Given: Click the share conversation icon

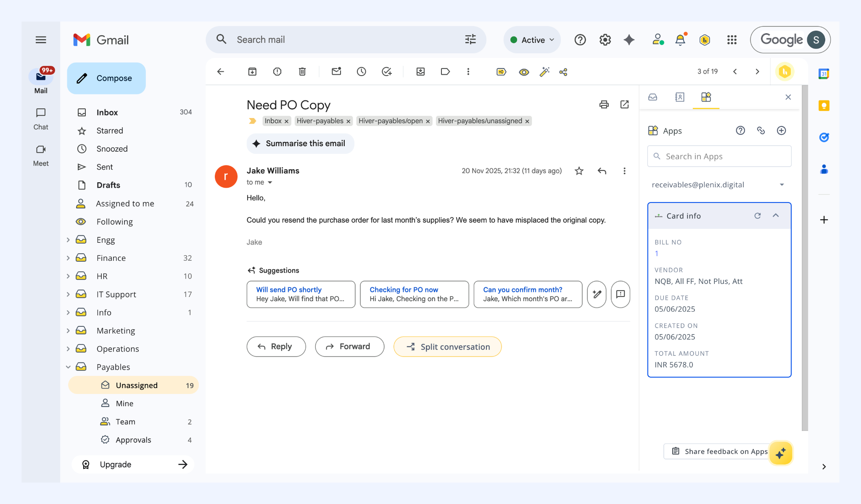Looking at the screenshot, I should click(x=563, y=72).
